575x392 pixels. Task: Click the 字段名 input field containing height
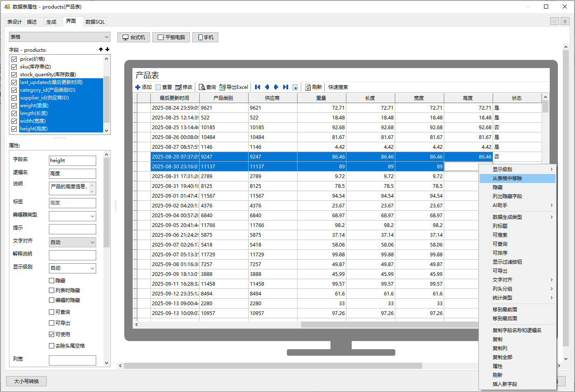pyautogui.click(x=72, y=161)
